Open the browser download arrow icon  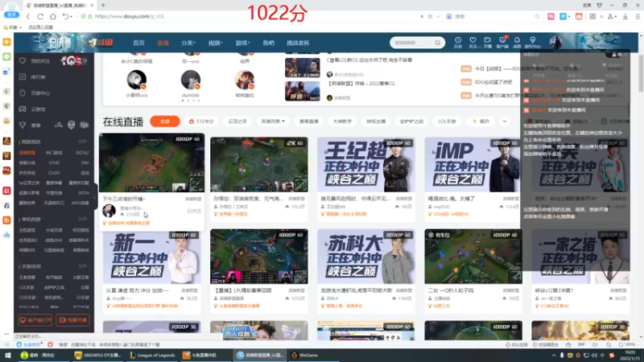click(x=625, y=16)
